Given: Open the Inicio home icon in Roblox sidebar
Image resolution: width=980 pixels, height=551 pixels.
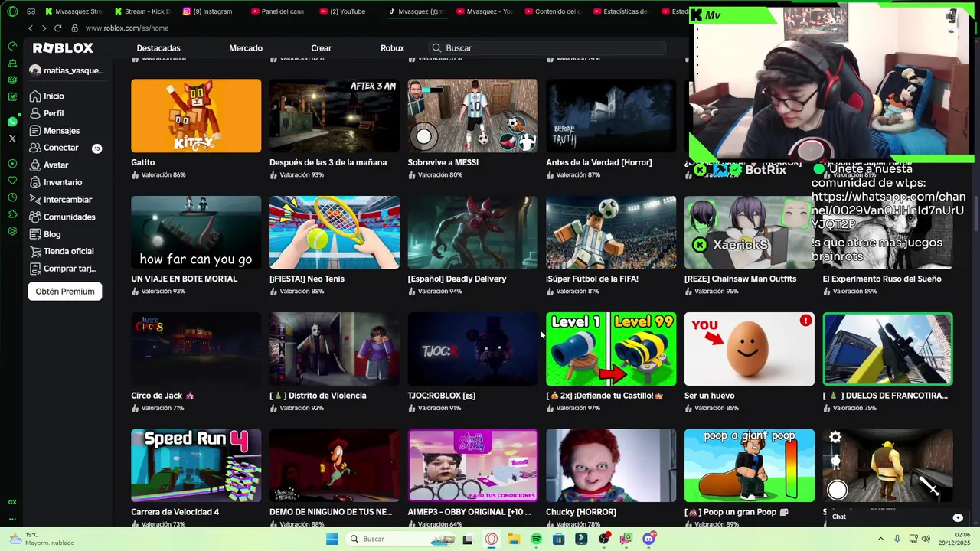Looking at the screenshot, I should [34, 96].
